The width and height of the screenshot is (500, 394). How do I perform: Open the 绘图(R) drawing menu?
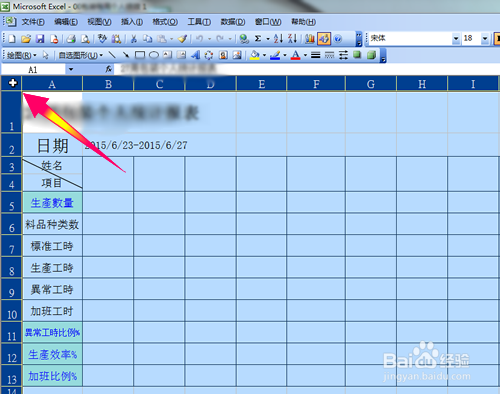point(21,55)
